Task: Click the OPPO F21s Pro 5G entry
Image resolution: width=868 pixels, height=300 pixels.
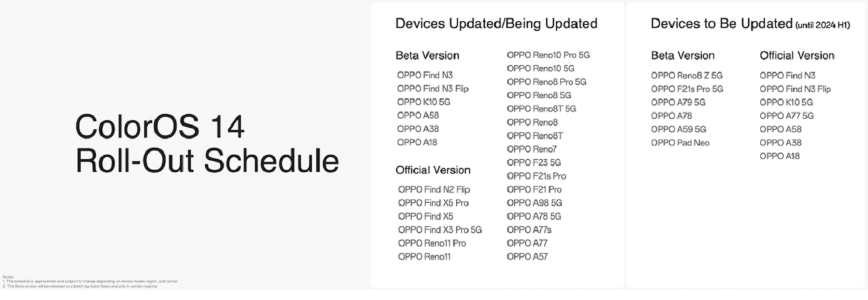Action: pyautogui.click(x=687, y=89)
